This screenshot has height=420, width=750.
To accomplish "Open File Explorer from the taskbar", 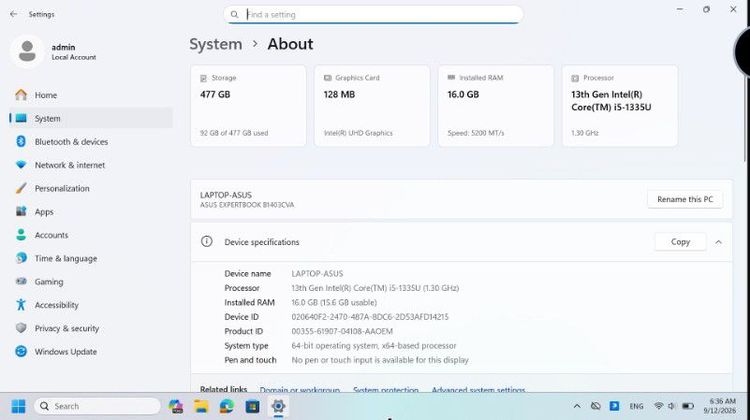I will 201,407.
